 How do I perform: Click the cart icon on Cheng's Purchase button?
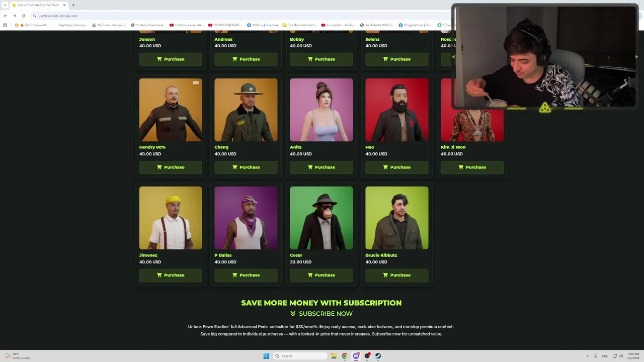pyautogui.click(x=235, y=167)
